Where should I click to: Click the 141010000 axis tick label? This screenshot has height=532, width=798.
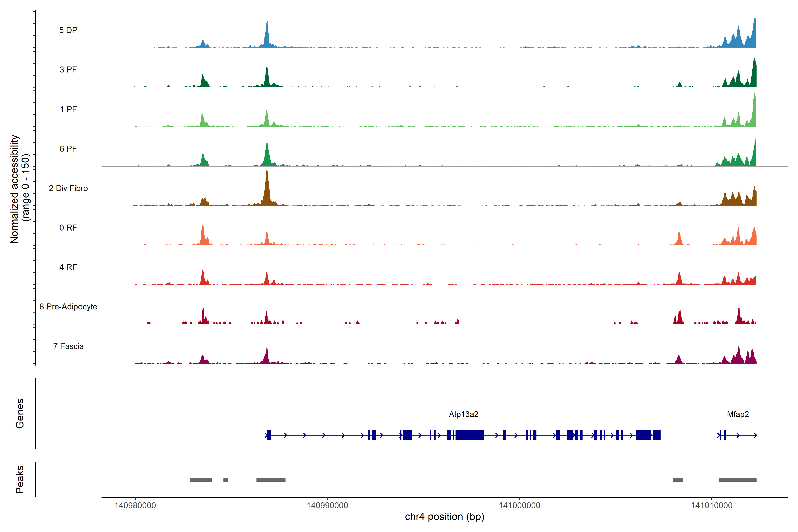click(712, 506)
